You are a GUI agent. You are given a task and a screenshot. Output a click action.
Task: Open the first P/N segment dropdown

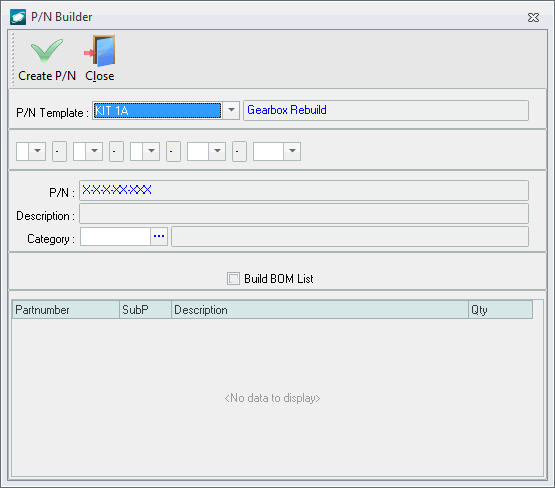click(37, 151)
